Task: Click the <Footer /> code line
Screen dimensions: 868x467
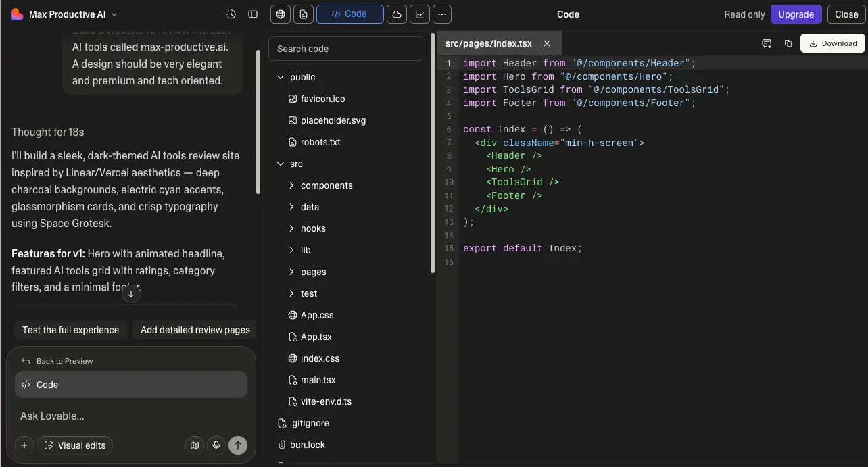Action: point(514,195)
